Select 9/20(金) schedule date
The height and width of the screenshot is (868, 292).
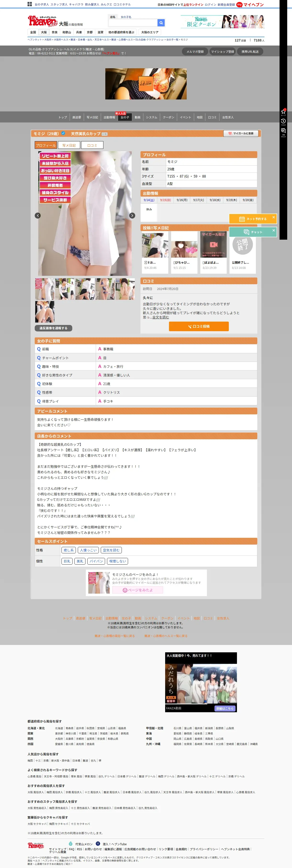click(248, 200)
